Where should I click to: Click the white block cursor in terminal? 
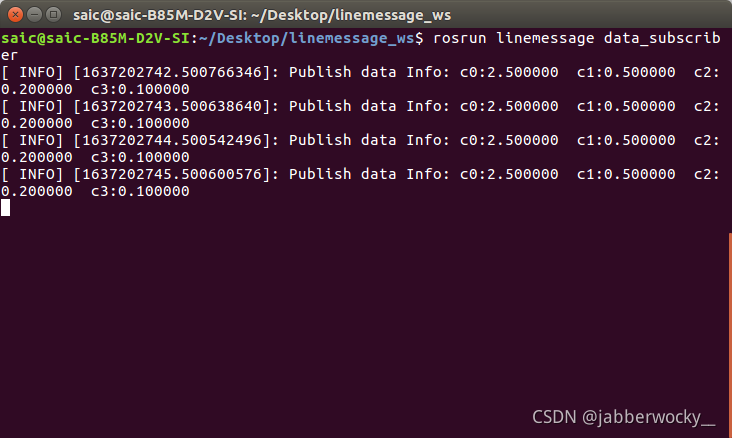[5, 208]
